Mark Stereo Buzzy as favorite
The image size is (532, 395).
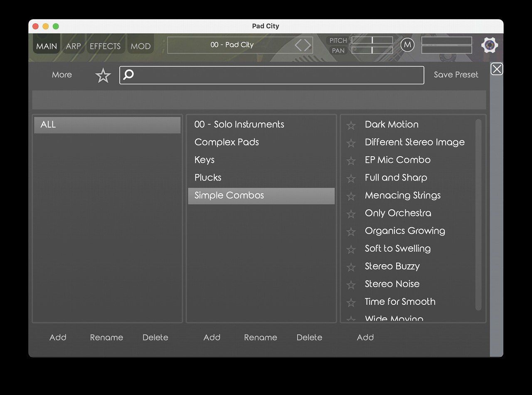pyautogui.click(x=351, y=267)
